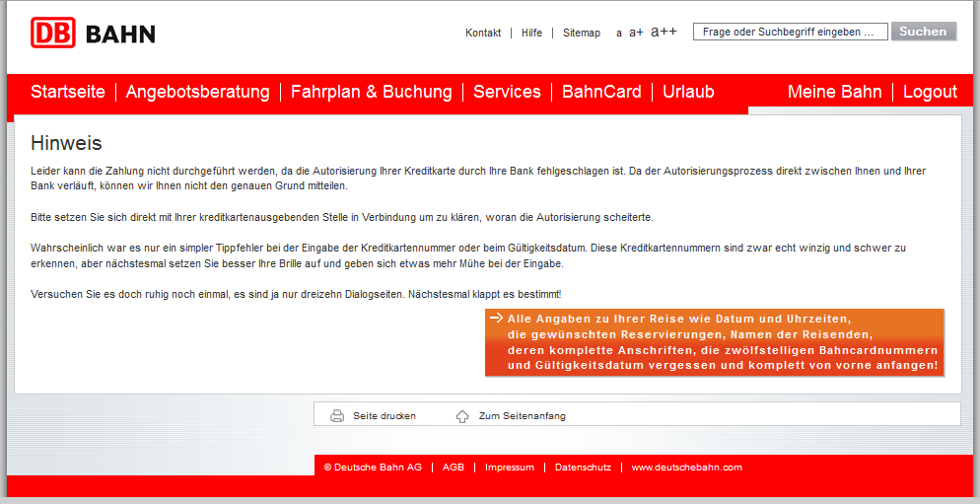
Task: Select the smallest font size 'a'
Action: (619, 34)
